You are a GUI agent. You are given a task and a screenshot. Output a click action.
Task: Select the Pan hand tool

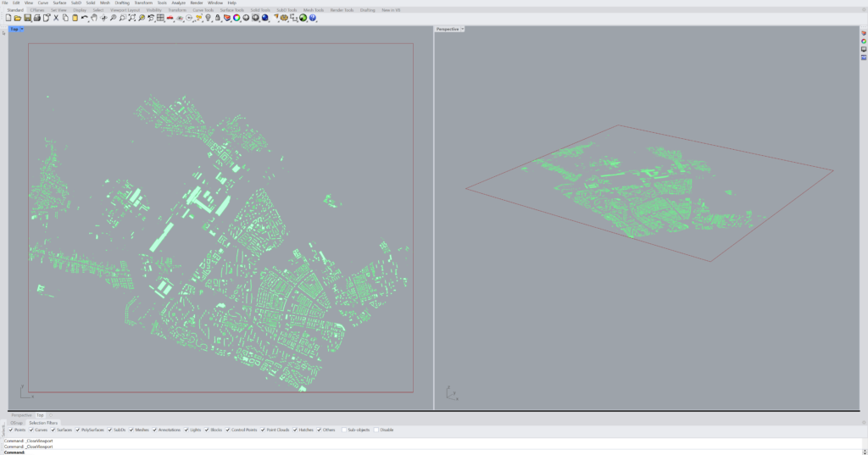click(94, 18)
